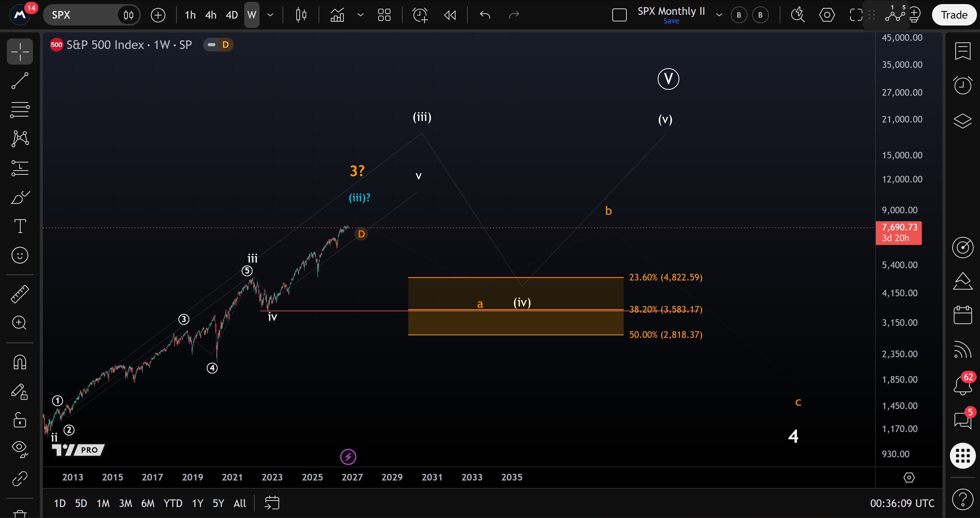Viewport: 980px width, 518px height.
Task: Select the Text annotation tool
Action: coord(20,226)
